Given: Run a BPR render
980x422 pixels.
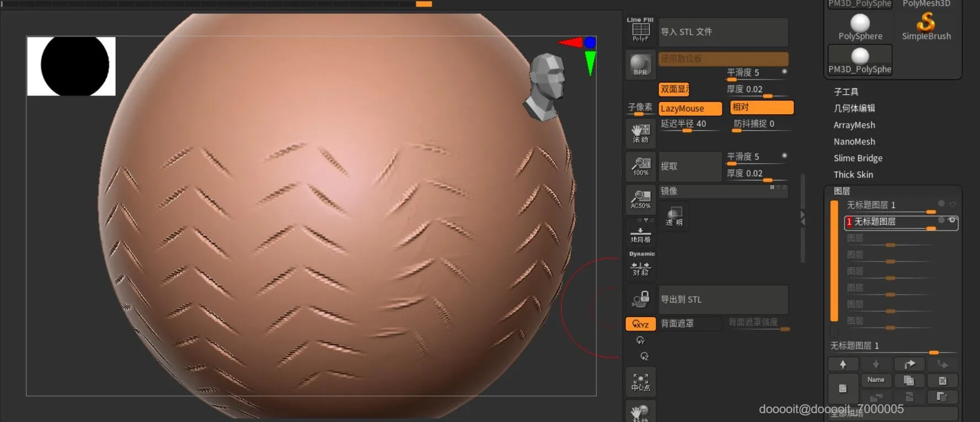Looking at the screenshot, I should [x=640, y=65].
